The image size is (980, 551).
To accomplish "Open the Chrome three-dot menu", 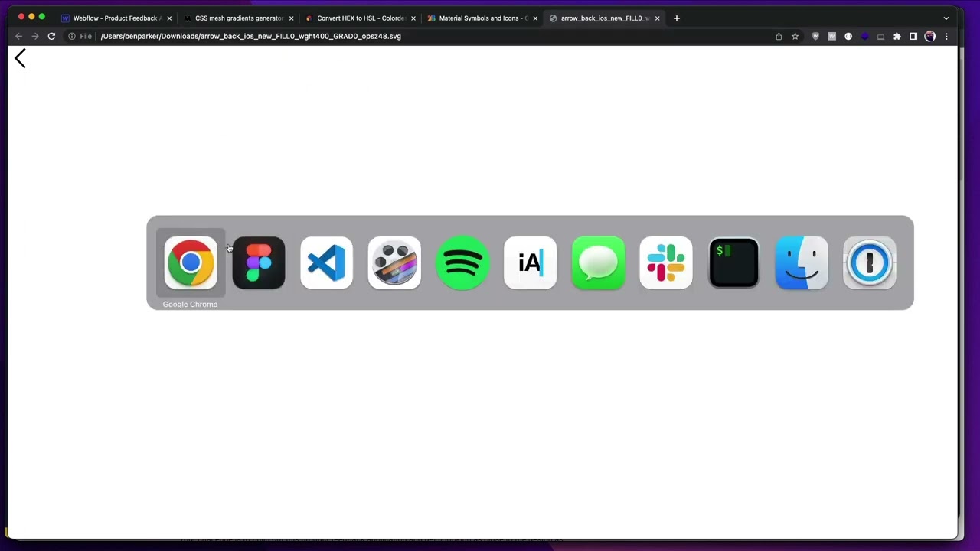I will 946,36.
